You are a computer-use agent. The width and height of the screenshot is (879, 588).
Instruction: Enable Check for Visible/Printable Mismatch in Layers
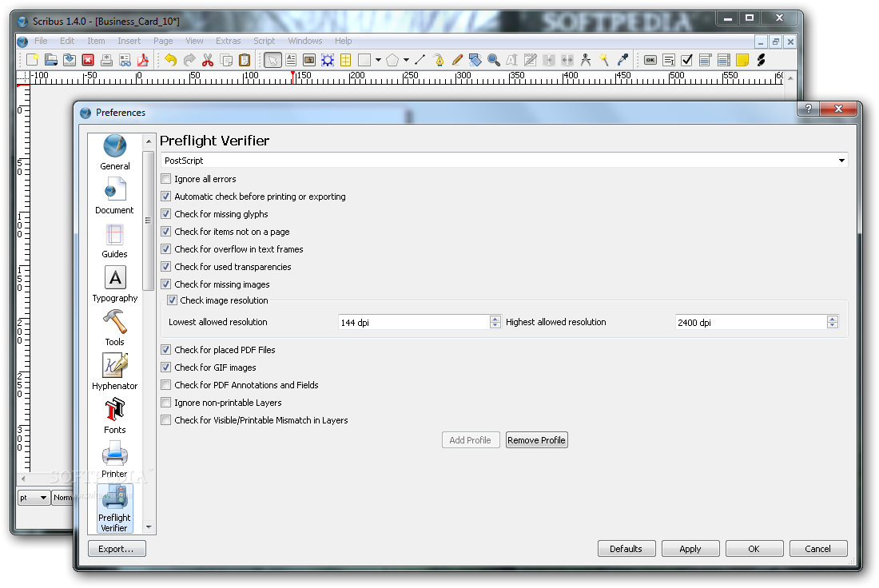[166, 420]
